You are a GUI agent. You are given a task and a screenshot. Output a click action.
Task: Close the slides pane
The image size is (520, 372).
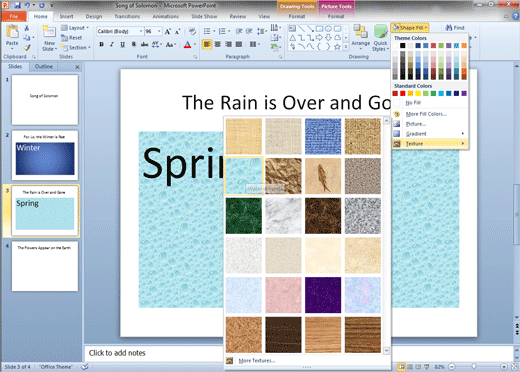pyautogui.click(x=77, y=67)
